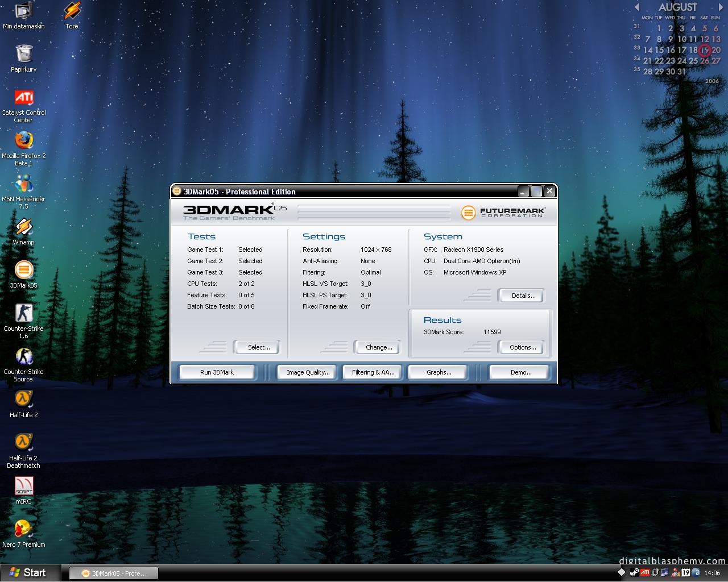Open the Windows Start menu

pos(30,573)
